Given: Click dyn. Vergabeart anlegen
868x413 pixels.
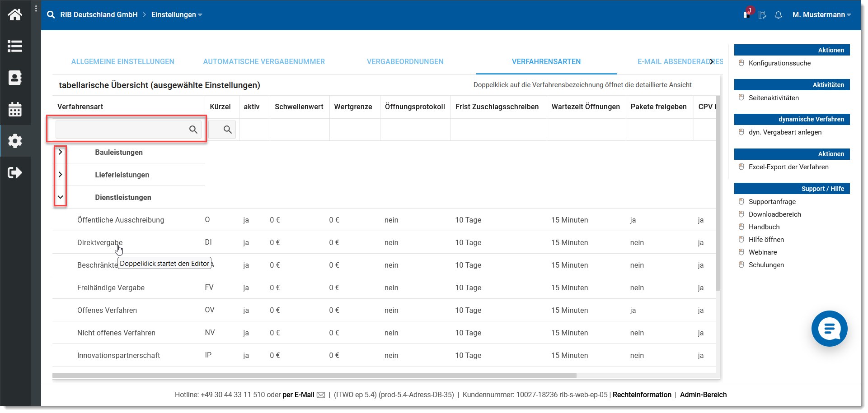Looking at the screenshot, I should click(785, 132).
